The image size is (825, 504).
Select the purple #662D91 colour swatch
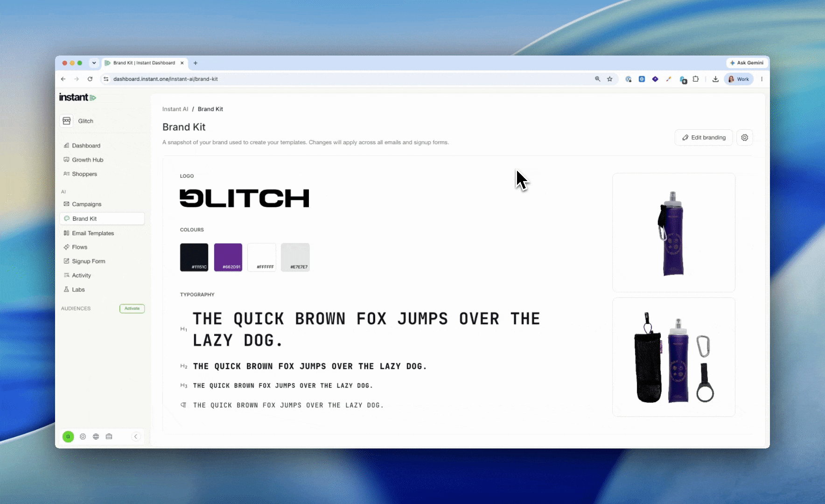[228, 257]
